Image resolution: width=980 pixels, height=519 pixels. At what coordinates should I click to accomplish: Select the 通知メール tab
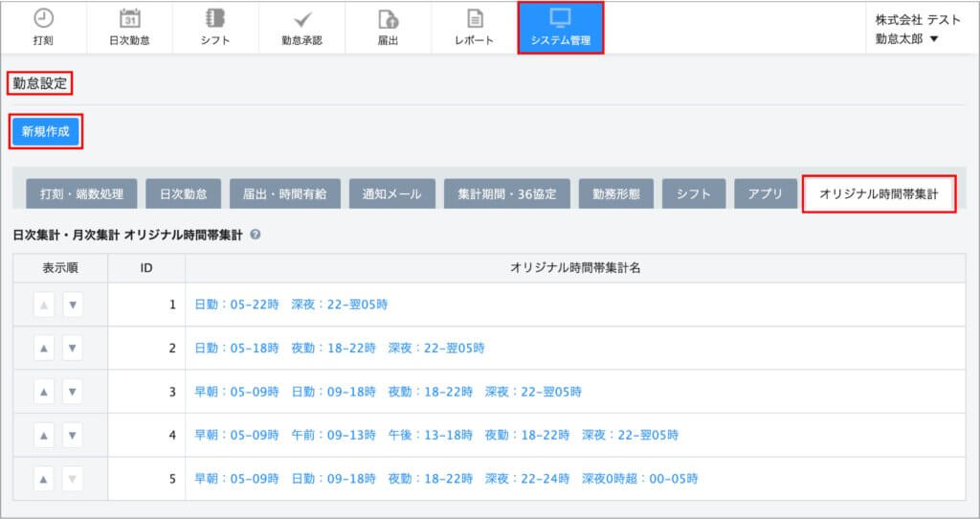391,193
